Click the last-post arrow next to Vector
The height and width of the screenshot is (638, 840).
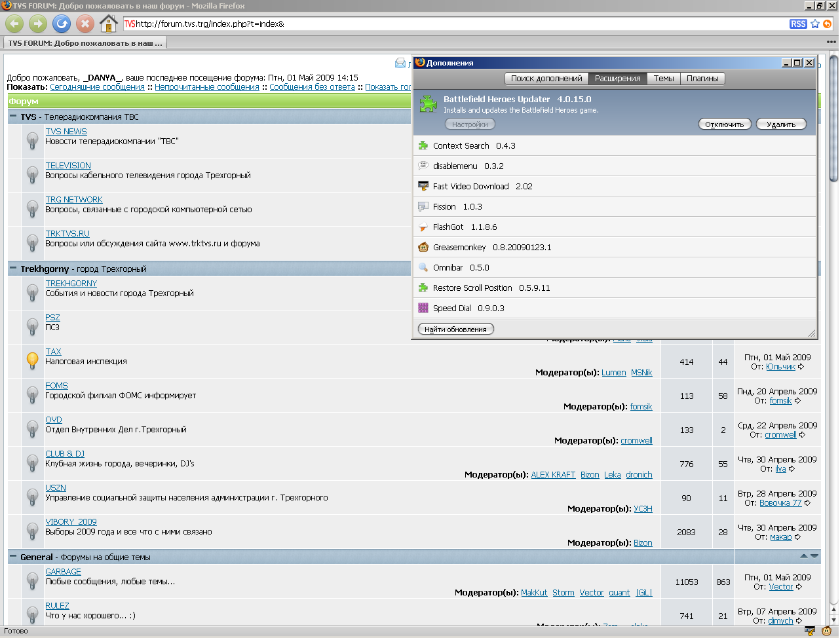(x=799, y=587)
